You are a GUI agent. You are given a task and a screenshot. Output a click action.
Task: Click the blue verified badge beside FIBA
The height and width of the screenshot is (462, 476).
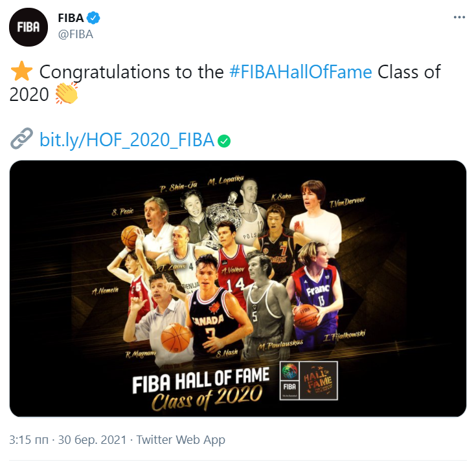pyautogui.click(x=93, y=18)
